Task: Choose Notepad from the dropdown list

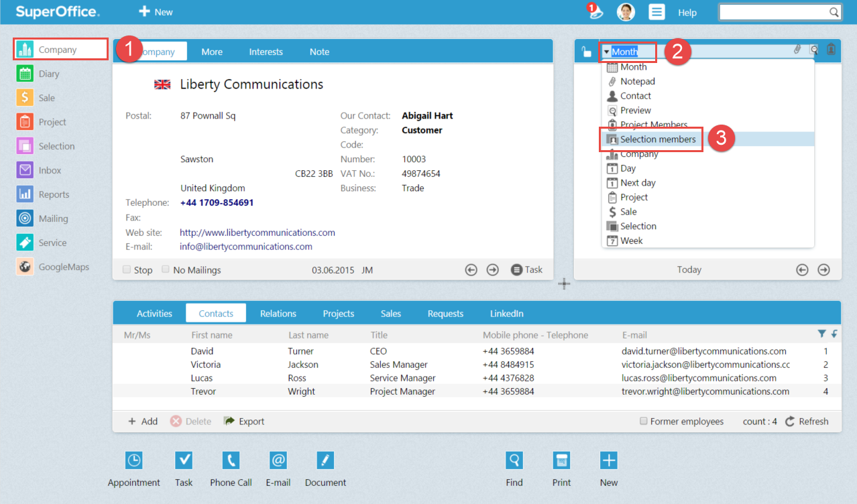Action: (708, 81)
